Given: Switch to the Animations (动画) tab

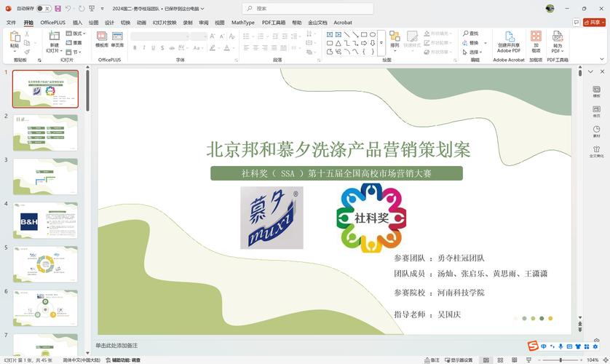Looking at the screenshot, I should [x=141, y=23].
